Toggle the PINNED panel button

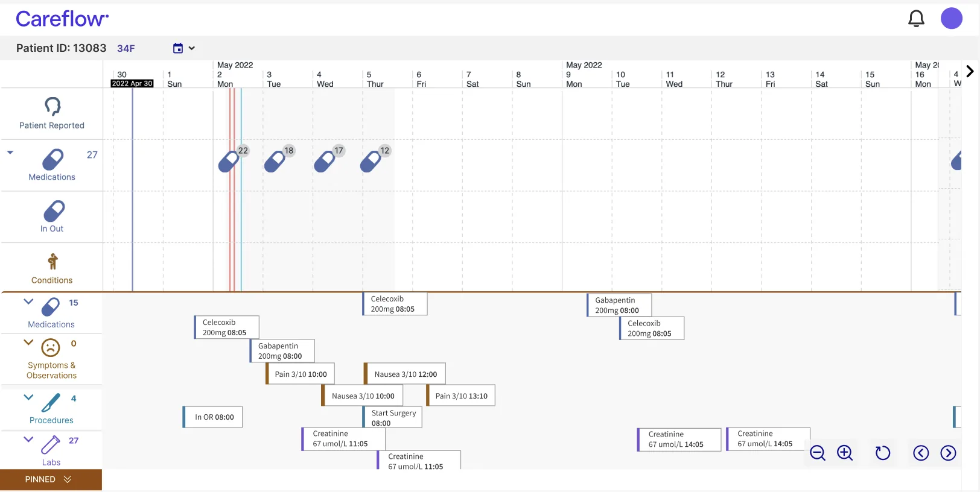click(x=51, y=479)
